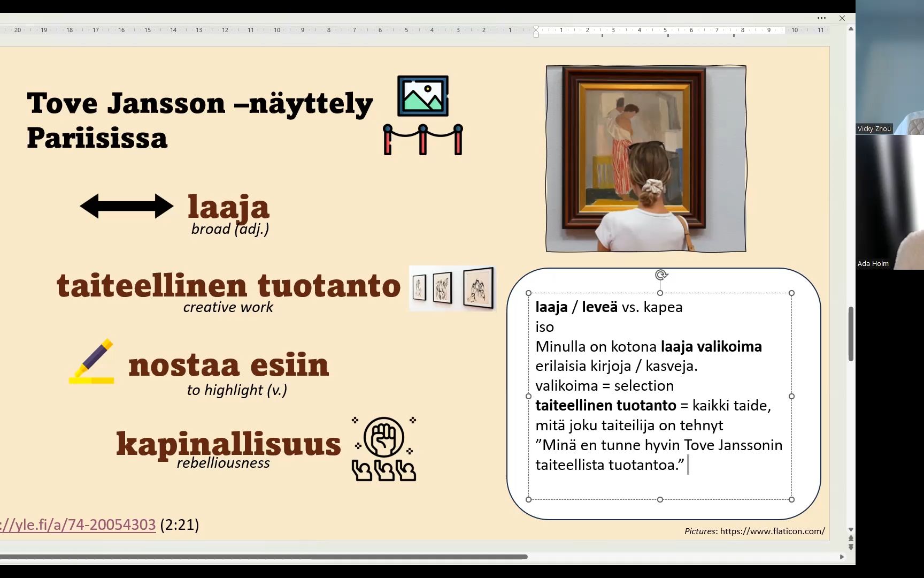This screenshot has height=578, width=924.
Task: Click the 'nostaa esiin' heading
Action: pyautogui.click(x=229, y=365)
